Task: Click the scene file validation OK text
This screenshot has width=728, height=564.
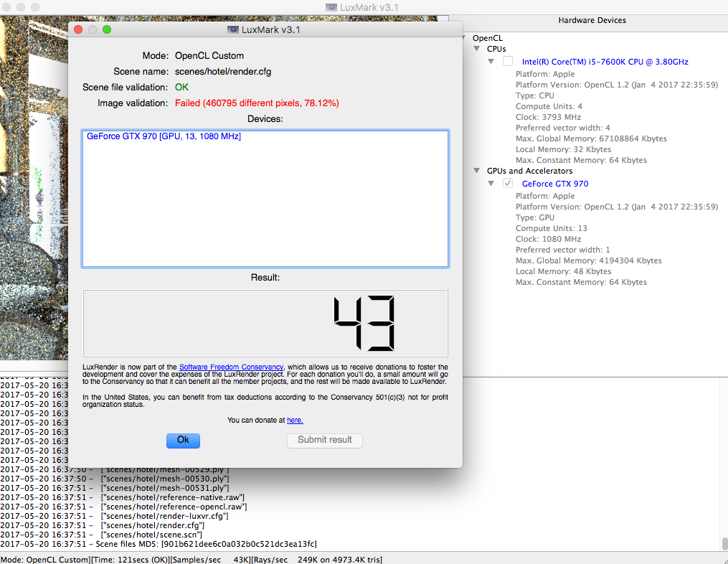Action: 181,88
